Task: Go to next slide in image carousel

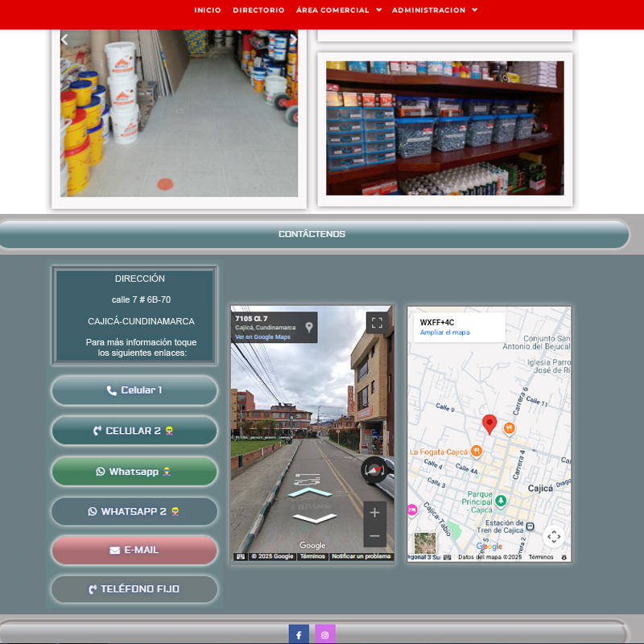Action: (x=293, y=39)
